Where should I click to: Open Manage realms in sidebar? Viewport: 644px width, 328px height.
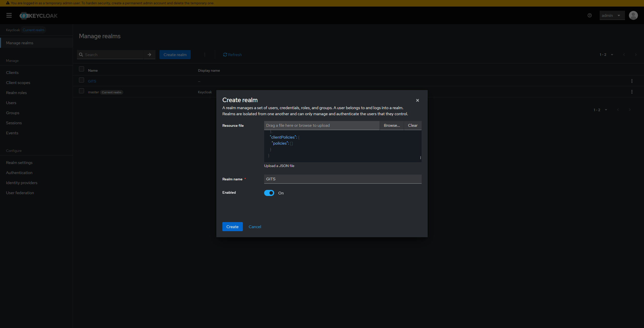(36, 43)
